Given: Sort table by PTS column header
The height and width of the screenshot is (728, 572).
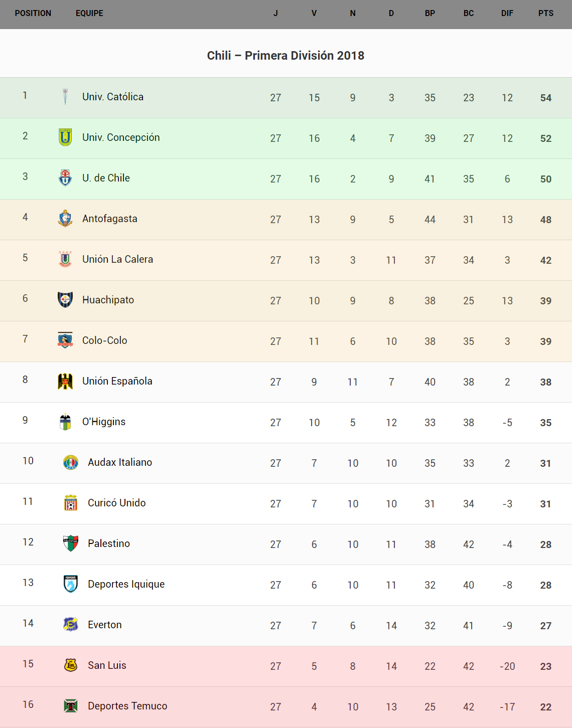Looking at the screenshot, I should point(546,14).
